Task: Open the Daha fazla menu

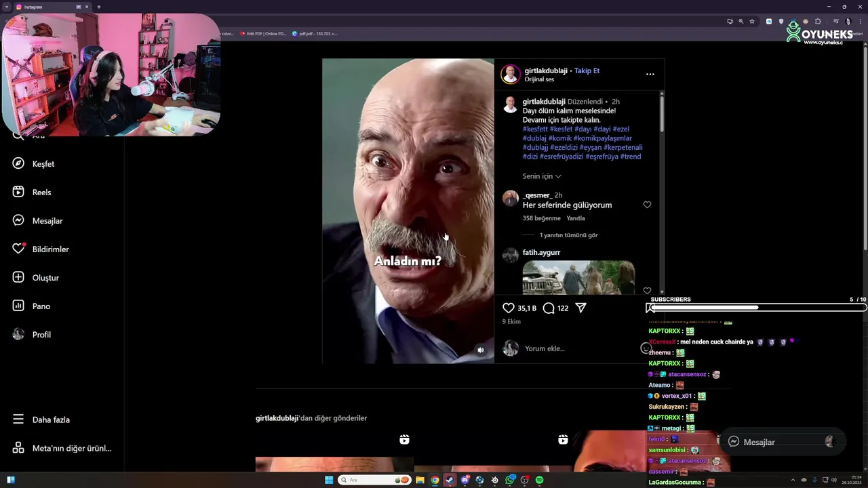Action: click(41, 420)
